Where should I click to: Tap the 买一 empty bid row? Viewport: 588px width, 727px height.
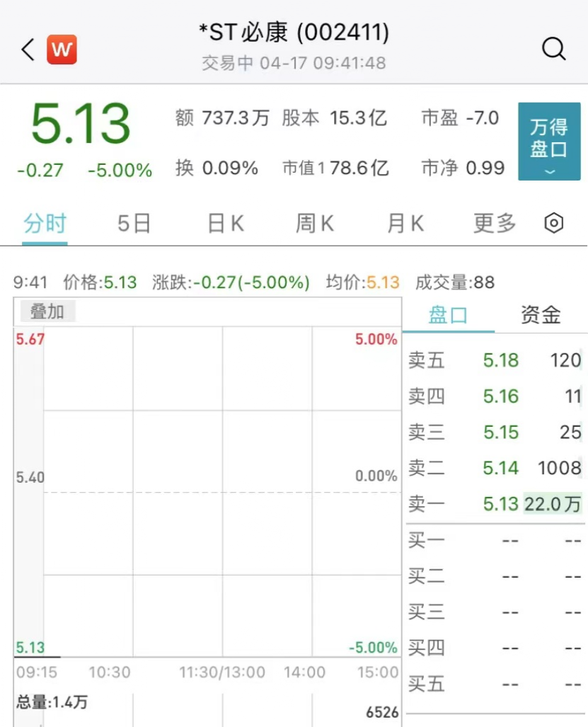click(495, 541)
